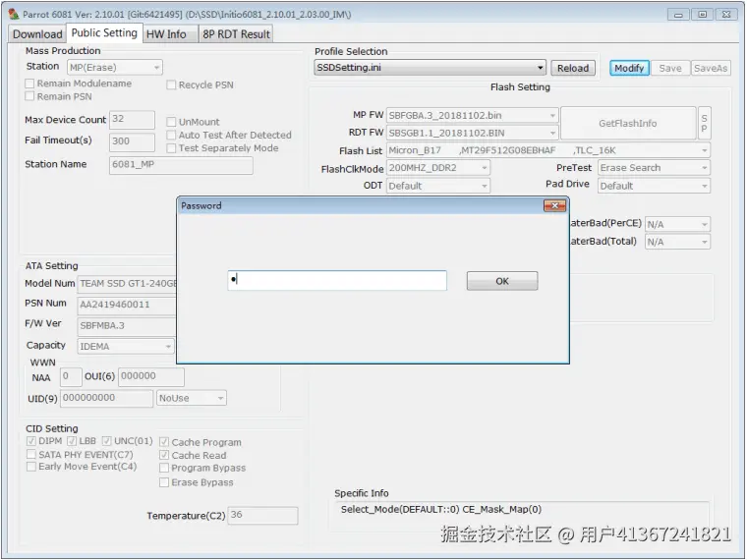Click the NAA field
Screen dimensions: 747x560
(x=71, y=376)
